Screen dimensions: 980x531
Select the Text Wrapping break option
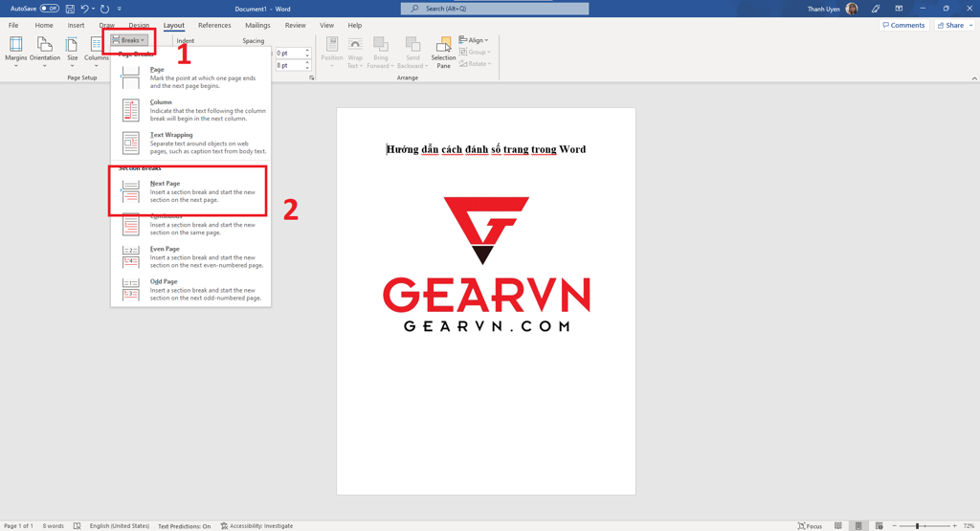(190, 143)
